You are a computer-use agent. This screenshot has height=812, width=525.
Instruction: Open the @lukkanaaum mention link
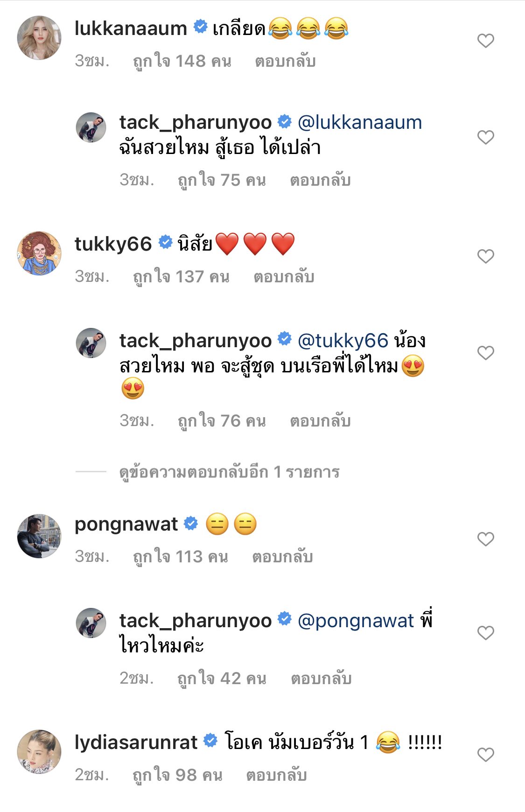click(x=359, y=123)
